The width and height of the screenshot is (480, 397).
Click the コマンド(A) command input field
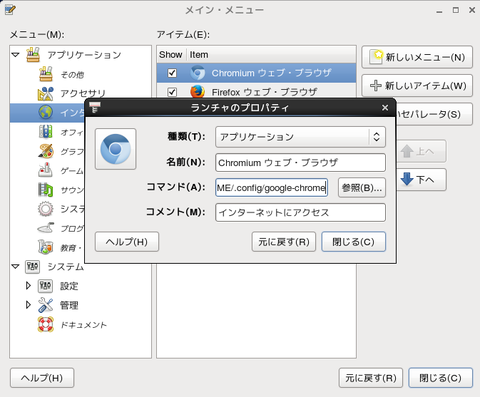click(x=271, y=188)
